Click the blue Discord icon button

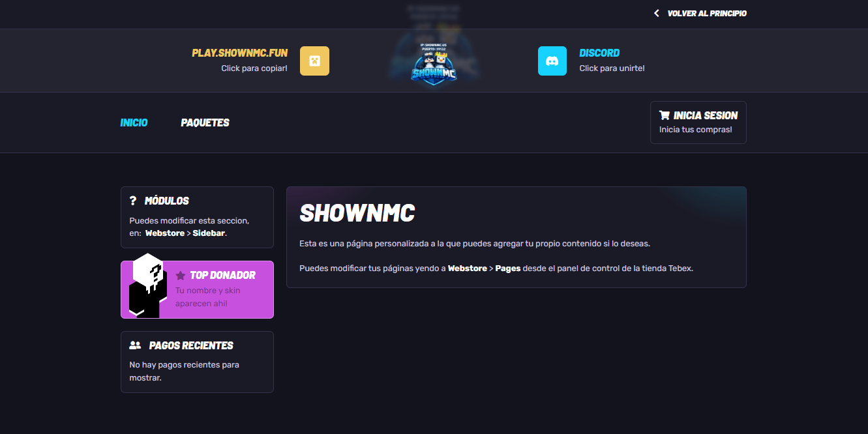(x=552, y=61)
